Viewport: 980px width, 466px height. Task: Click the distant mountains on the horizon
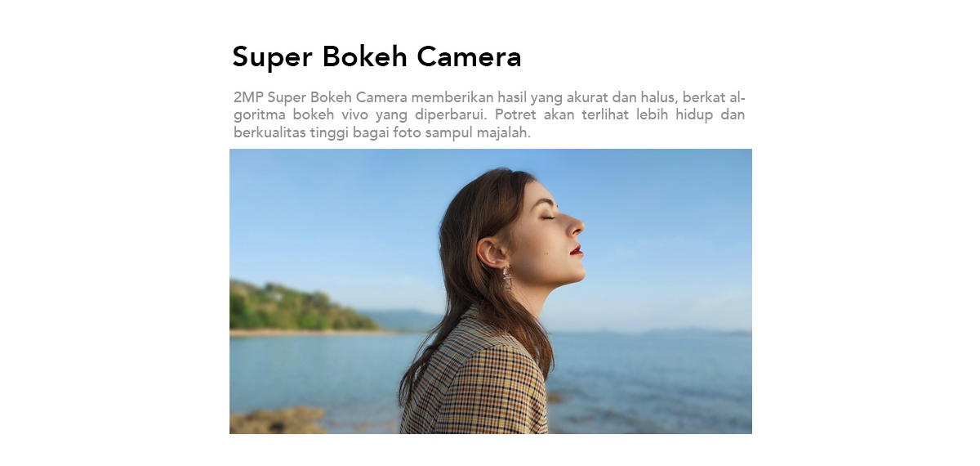[400, 320]
